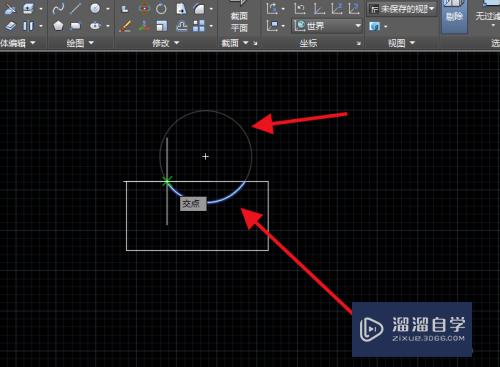Select the Ellipse drawing tool

tap(95, 26)
